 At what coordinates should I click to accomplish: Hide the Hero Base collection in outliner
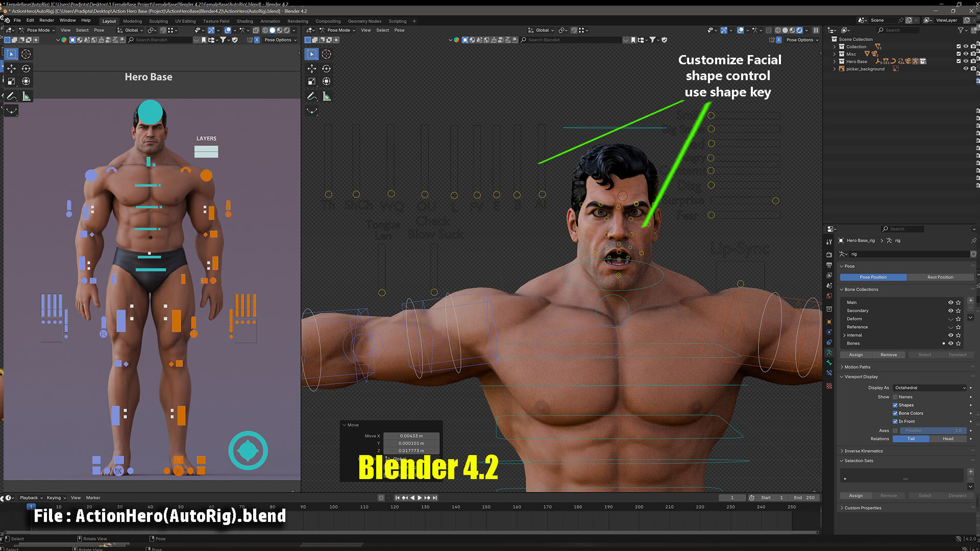pos(966,61)
